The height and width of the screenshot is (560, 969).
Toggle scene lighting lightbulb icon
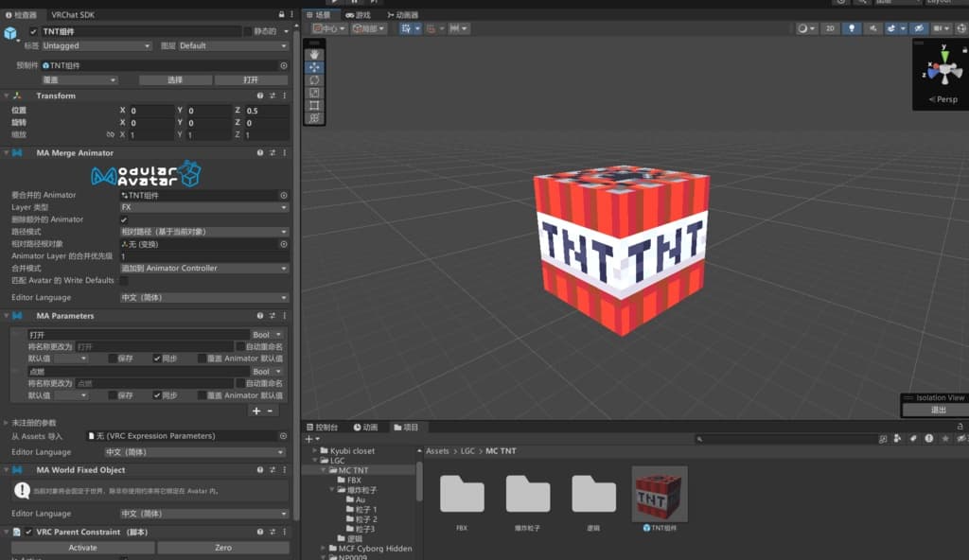pyautogui.click(x=851, y=29)
